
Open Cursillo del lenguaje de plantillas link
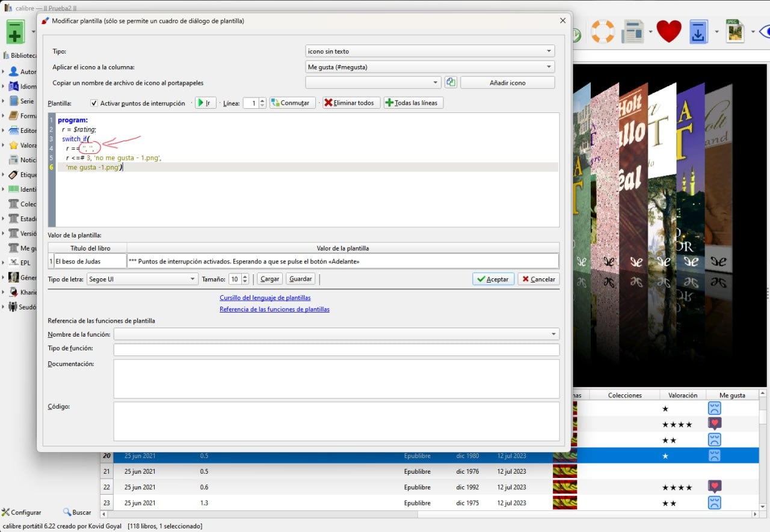[265, 298]
